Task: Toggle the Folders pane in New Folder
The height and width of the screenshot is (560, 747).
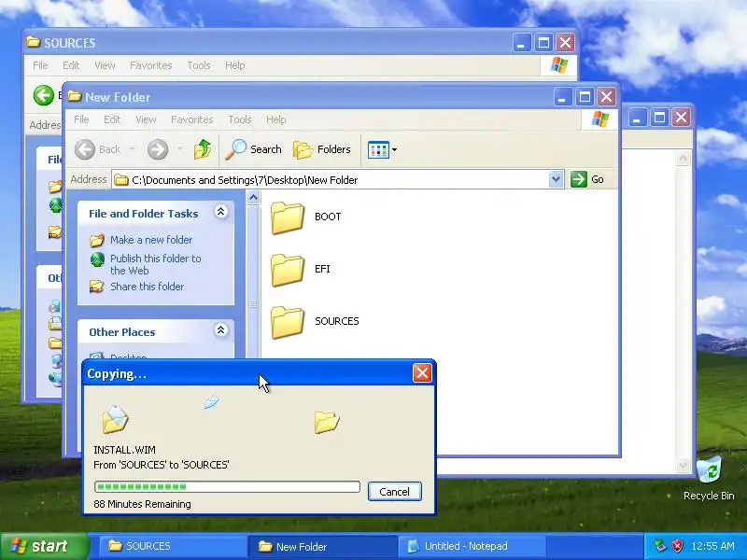Action: 322,149
